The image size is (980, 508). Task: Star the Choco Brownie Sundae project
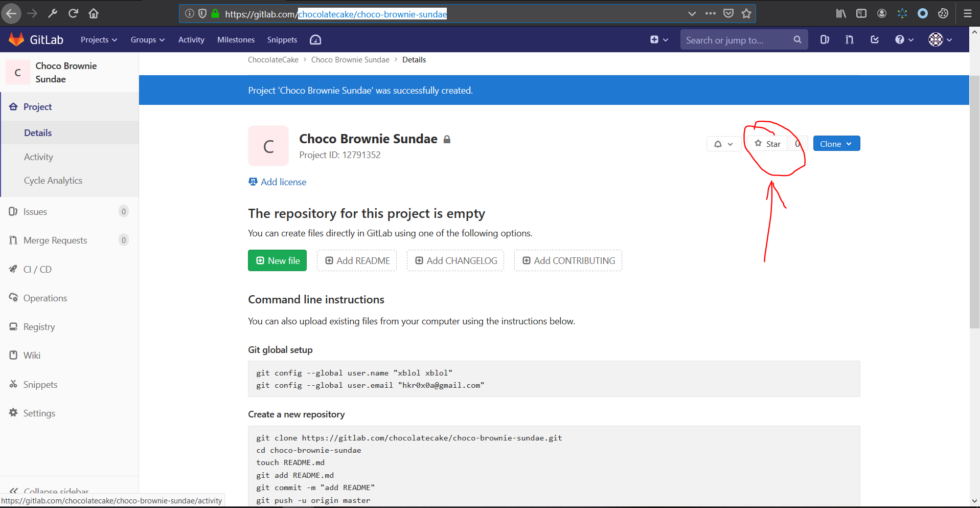point(768,144)
